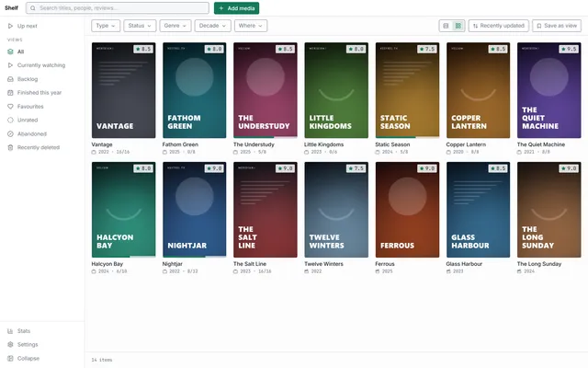588x368 pixels.
Task: Open the Status filter dropdown
Action: tap(140, 26)
